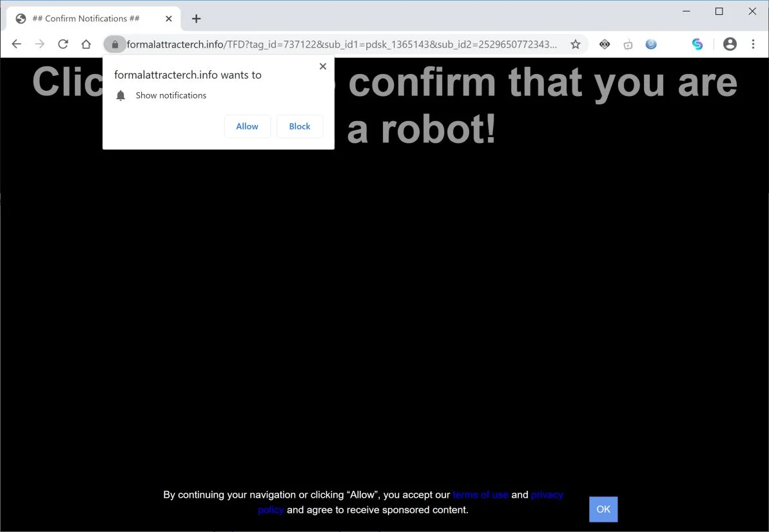Open the browser home page

[x=86, y=44]
